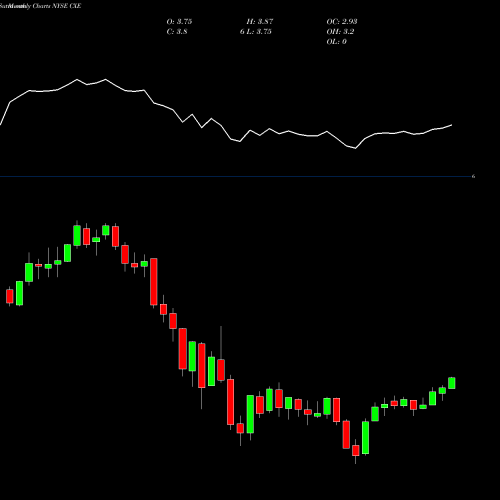
Task: Click the first red candle of the chart
Action: [10, 296]
